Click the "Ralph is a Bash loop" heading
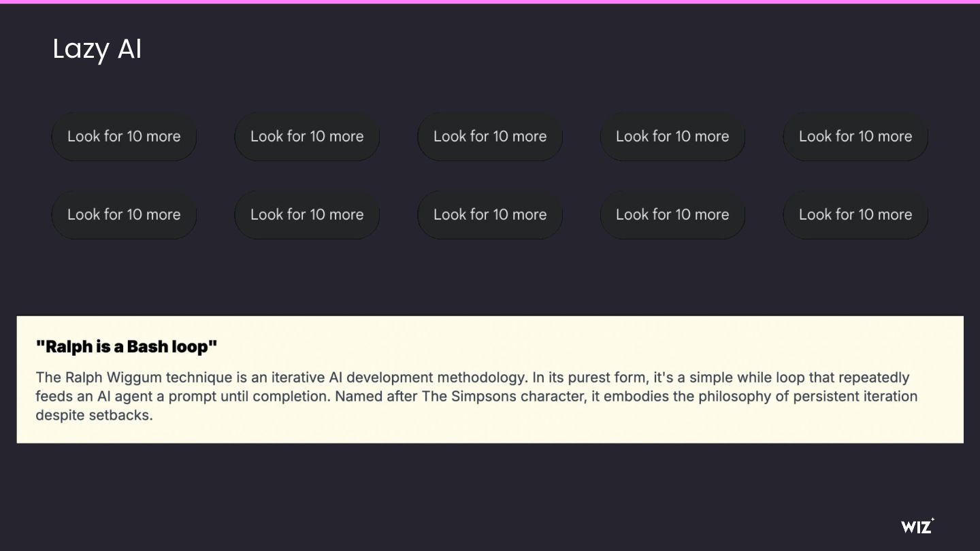This screenshot has width=980, height=551. coord(127,347)
